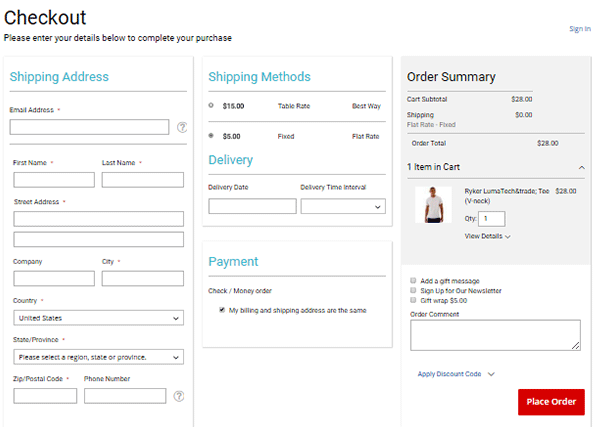Viewport: 598px width, 427px height.
Task: Focus the Zip/Postal Code field
Action: tap(45, 396)
